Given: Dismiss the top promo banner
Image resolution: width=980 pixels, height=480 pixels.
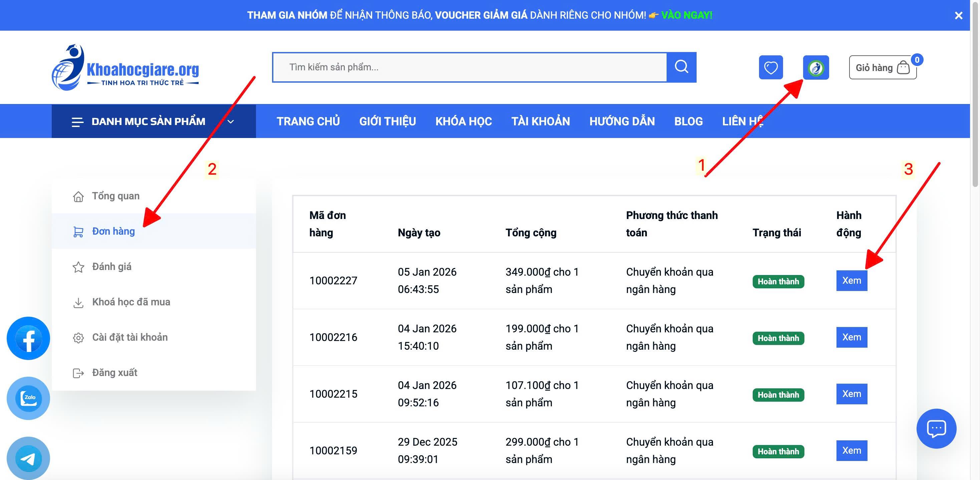Looking at the screenshot, I should tap(958, 16).
